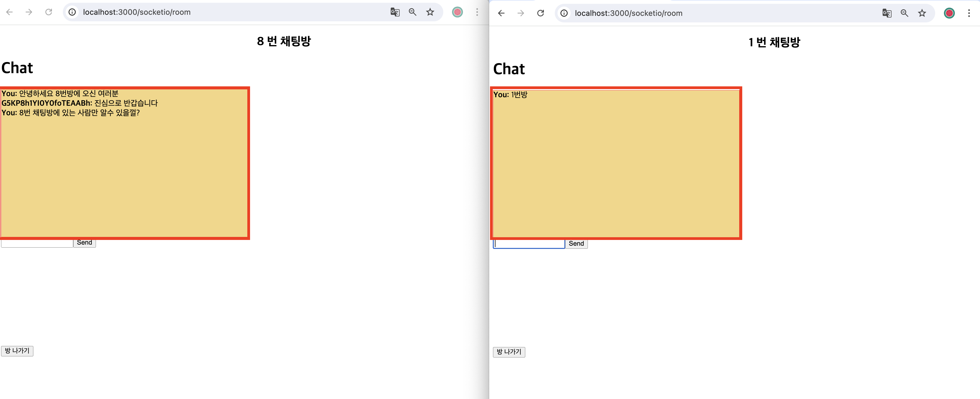Reload the right browser window page

pos(540,13)
